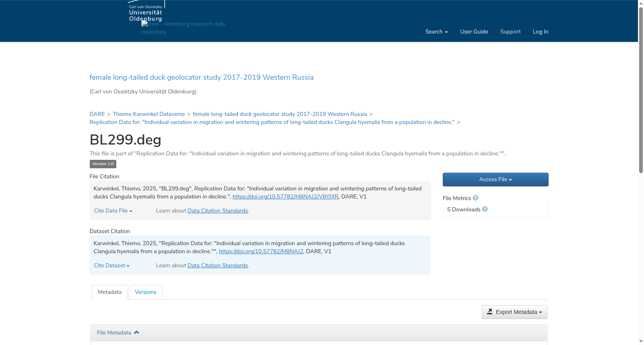Click the scrollbar up arrow

click(641, 3)
